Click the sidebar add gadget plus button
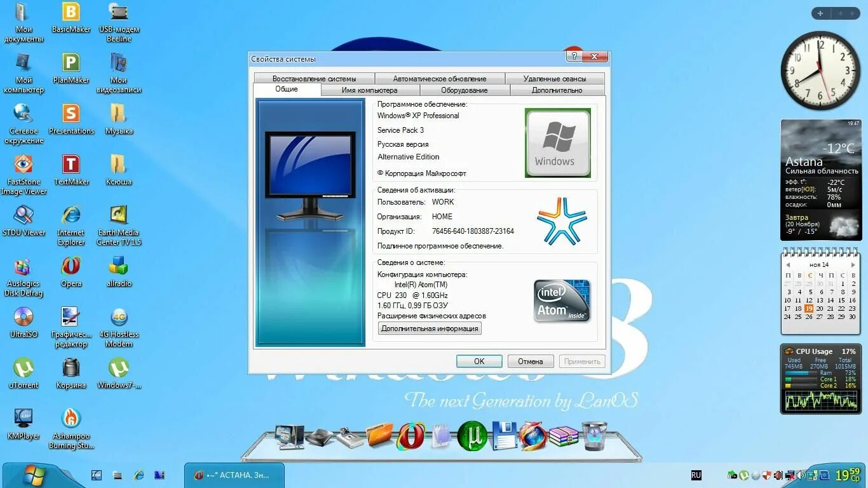868x488 pixels. click(x=820, y=13)
